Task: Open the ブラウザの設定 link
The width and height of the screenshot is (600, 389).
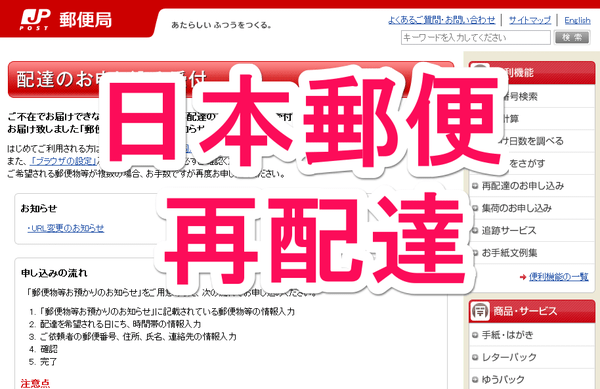Action: pyautogui.click(x=63, y=161)
